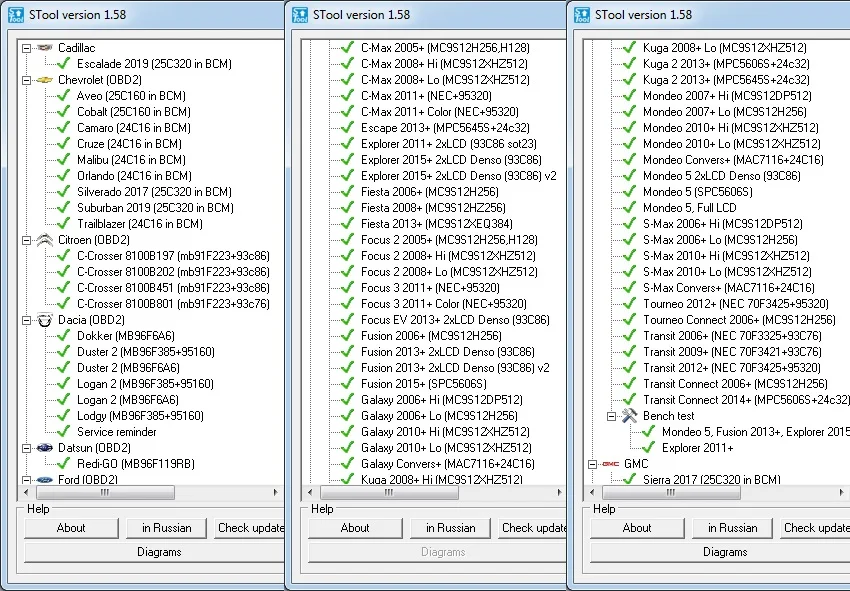850x591 pixels.
Task: Select Galaxy Convers+ (MAC7116+24C16)
Action: pyautogui.click(x=448, y=464)
